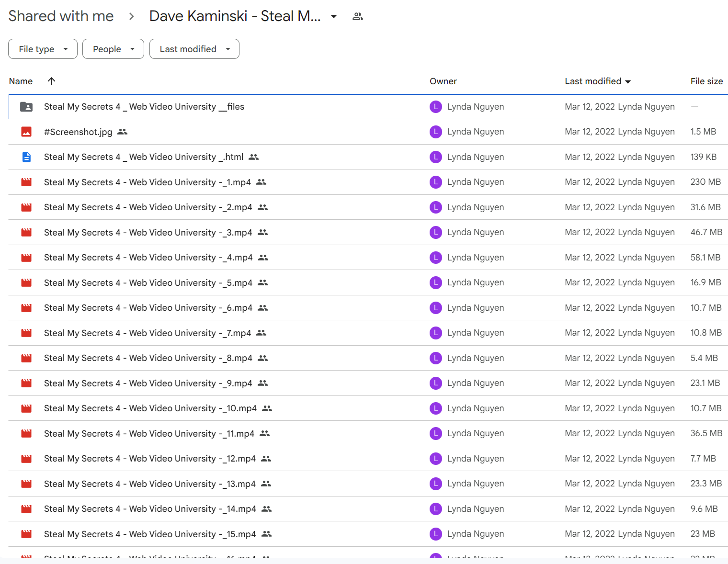The image size is (728, 564).
Task: Open the People filter dropdown
Action: (113, 49)
